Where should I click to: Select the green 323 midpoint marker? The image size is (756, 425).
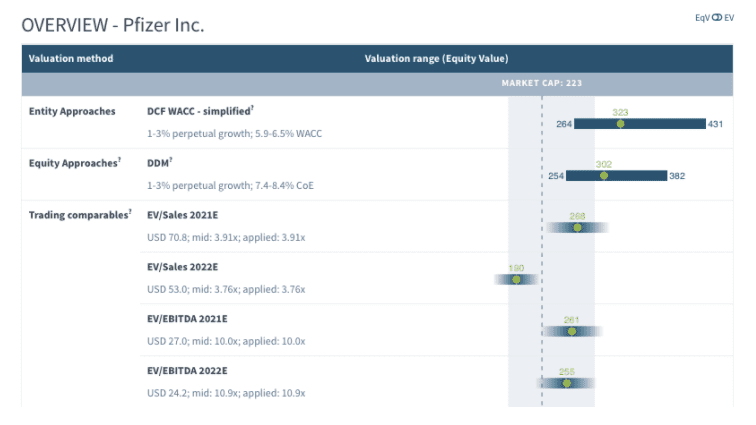[x=620, y=124]
